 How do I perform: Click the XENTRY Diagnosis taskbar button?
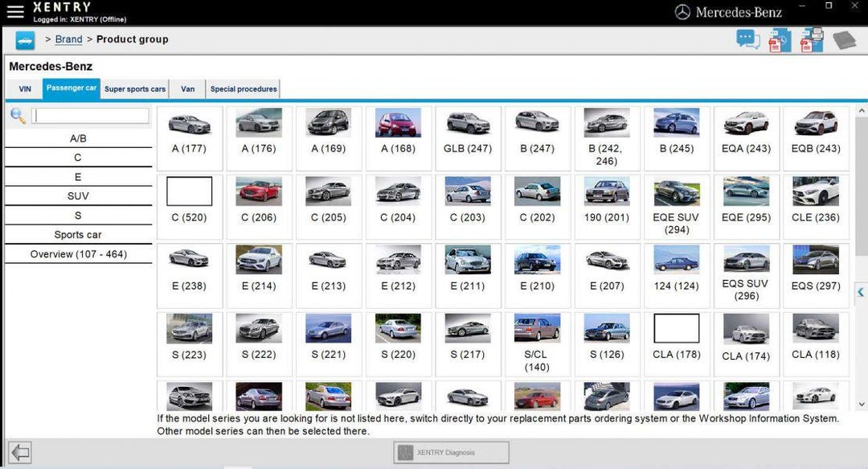(x=450, y=452)
